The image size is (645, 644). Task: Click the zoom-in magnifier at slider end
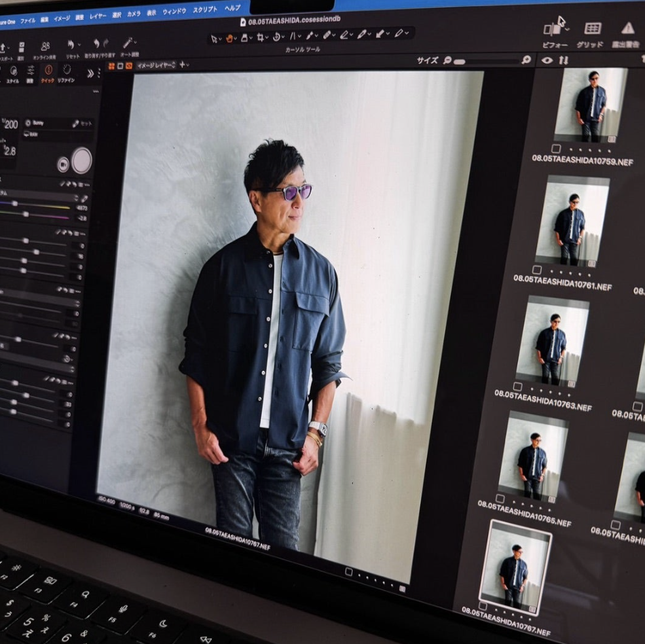tap(526, 60)
